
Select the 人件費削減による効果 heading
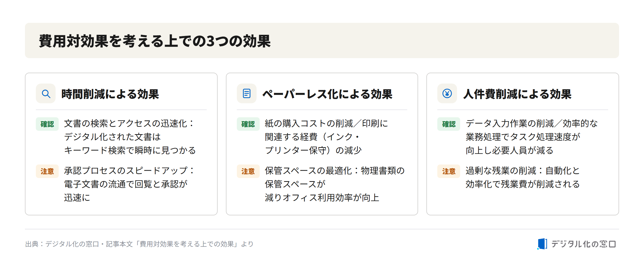[x=517, y=94]
